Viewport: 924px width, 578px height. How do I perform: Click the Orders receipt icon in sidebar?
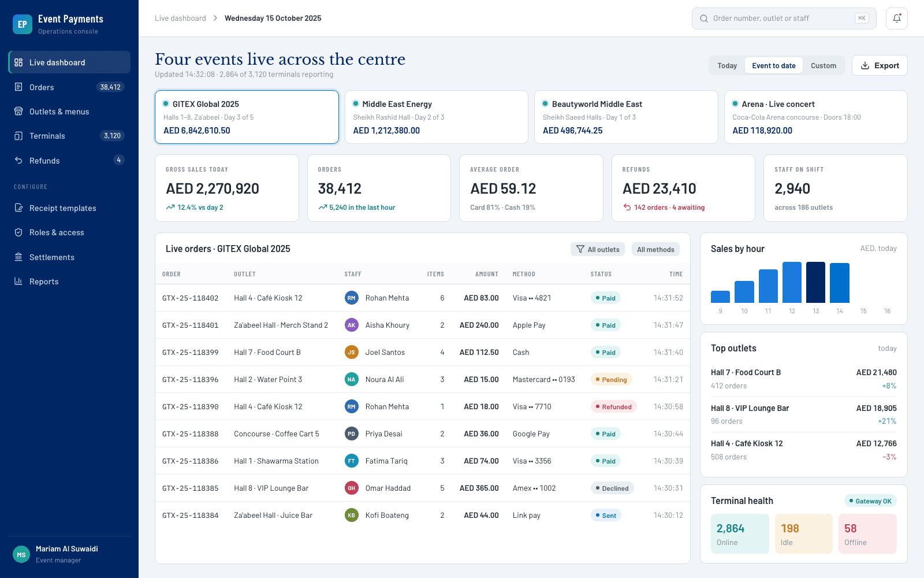click(18, 87)
